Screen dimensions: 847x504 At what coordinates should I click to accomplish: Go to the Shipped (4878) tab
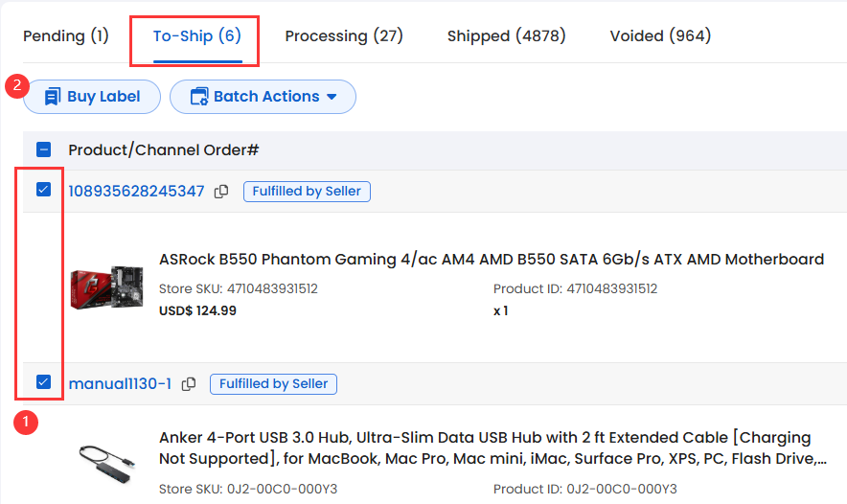click(506, 36)
